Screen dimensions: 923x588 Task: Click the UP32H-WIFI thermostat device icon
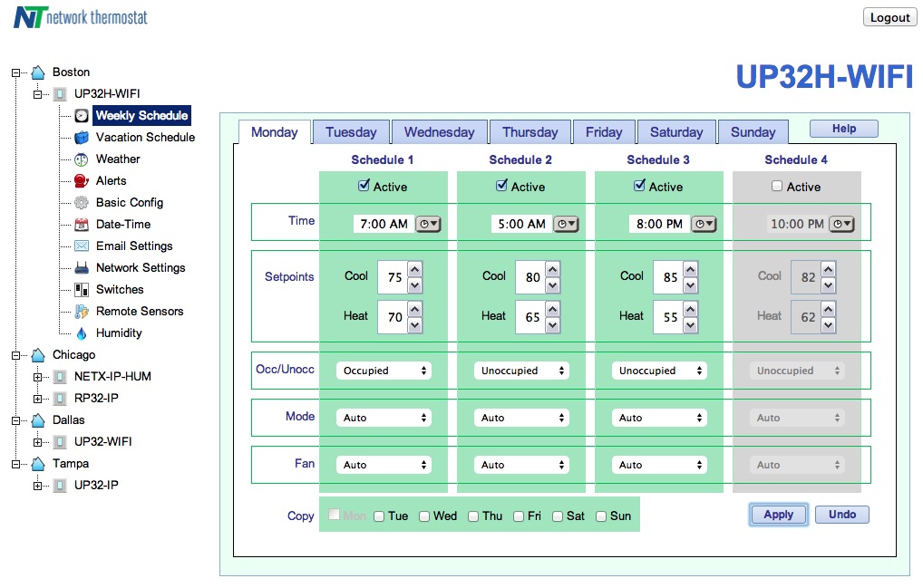tap(60, 94)
